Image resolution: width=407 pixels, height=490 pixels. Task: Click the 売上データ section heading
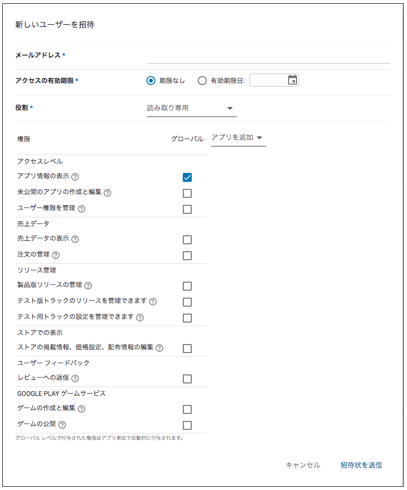pos(33,224)
